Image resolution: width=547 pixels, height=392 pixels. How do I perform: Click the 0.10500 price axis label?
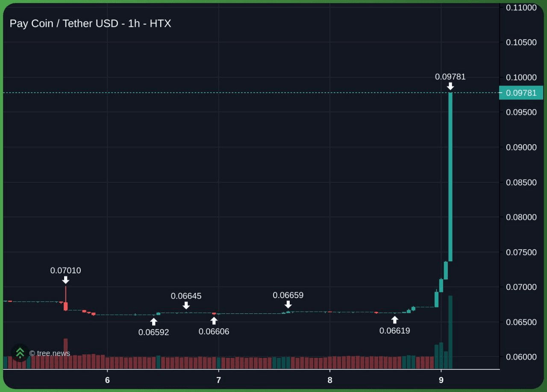(521, 42)
